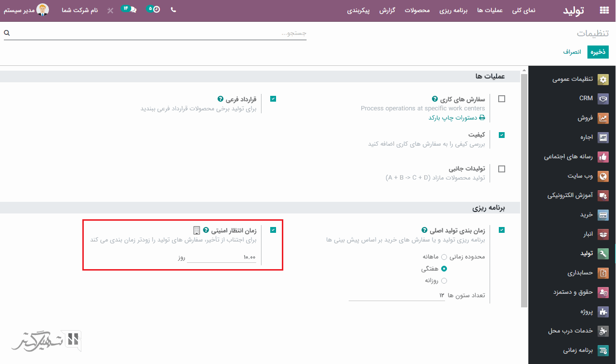Screen dimensions: 616x364
Task: Click the X icon beside company name
Action: click(x=110, y=10)
